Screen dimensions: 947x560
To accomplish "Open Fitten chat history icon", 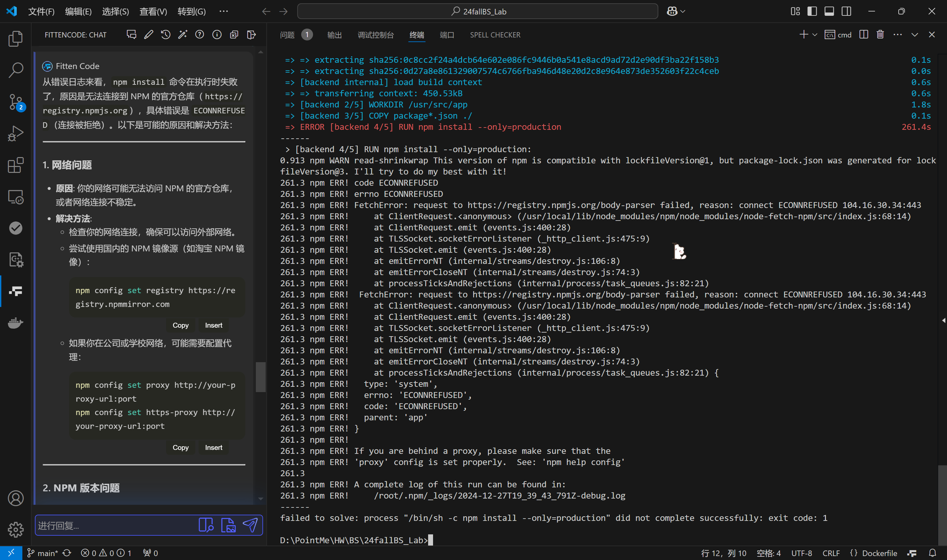I will [166, 35].
